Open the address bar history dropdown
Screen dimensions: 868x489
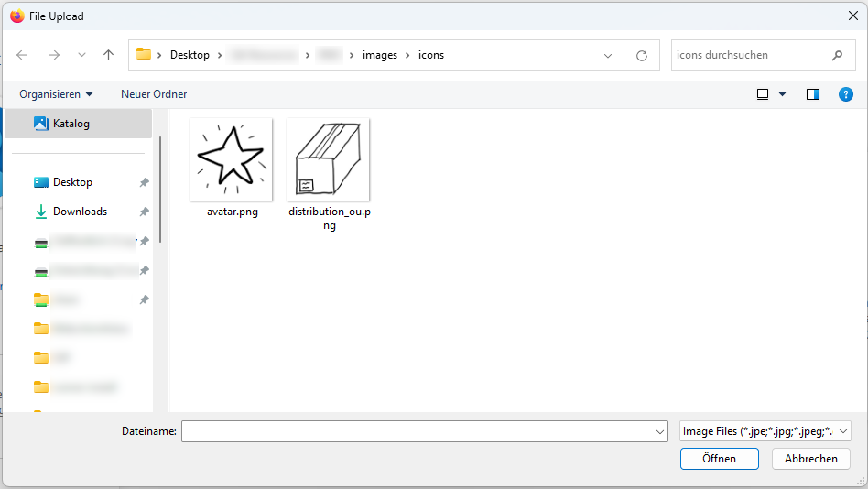[x=608, y=55]
